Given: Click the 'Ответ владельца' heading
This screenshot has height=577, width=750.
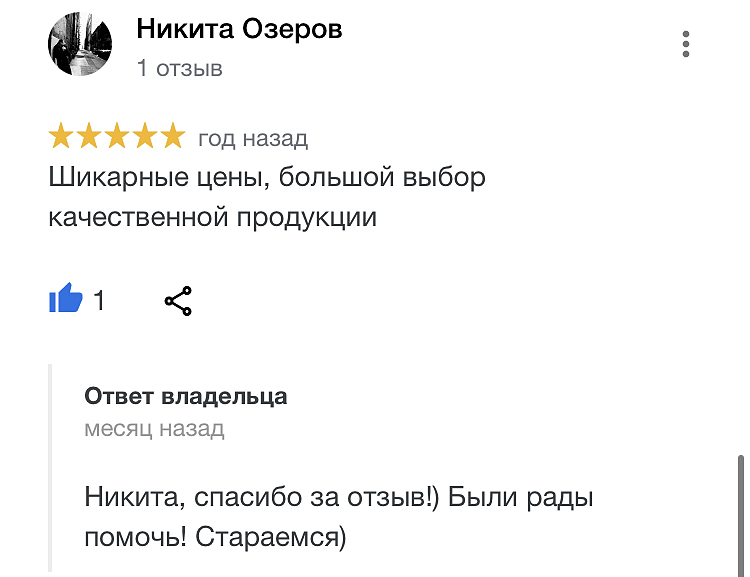Looking at the screenshot, I should pos(186,397).
